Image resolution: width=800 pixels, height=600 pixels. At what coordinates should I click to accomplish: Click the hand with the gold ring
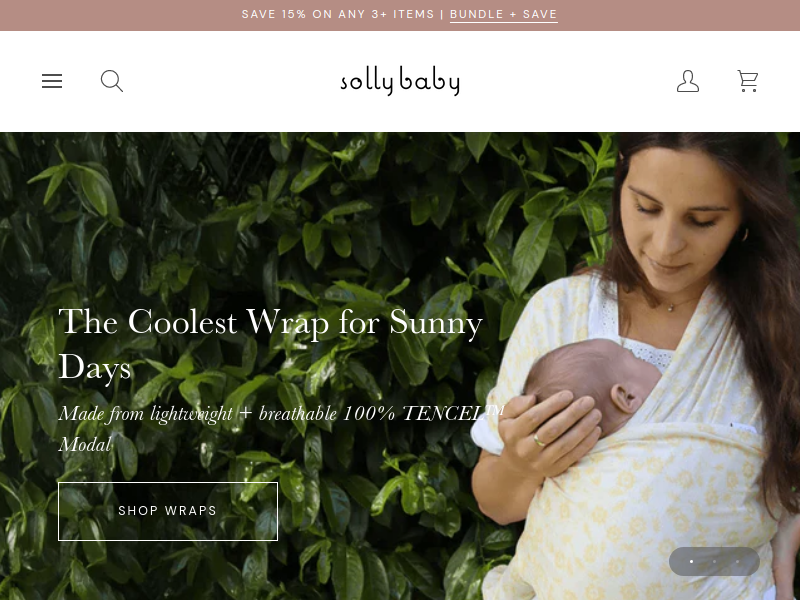[548, 429]
